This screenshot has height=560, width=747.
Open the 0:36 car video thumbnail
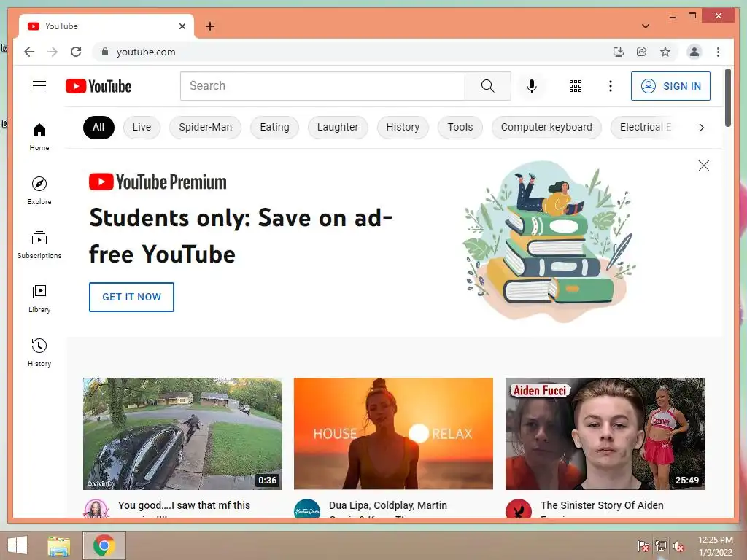[182, 434]
